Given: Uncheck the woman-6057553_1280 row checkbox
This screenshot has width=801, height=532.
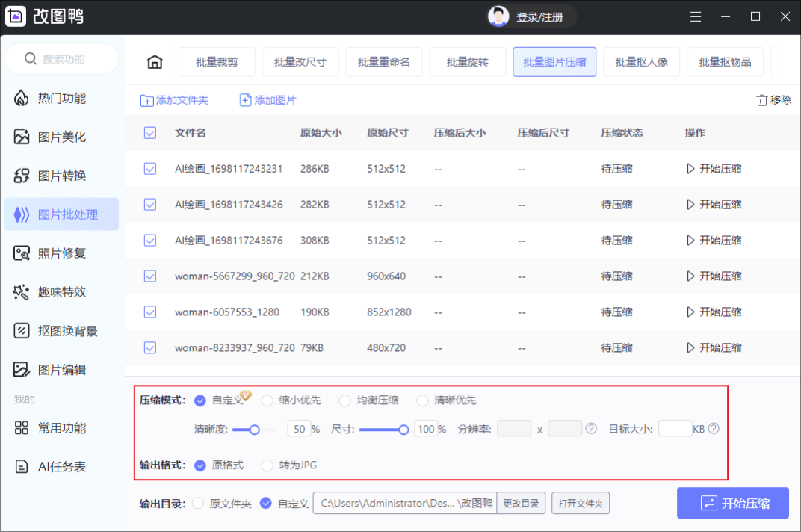Looking at the screenshot, I should point(150,312).
